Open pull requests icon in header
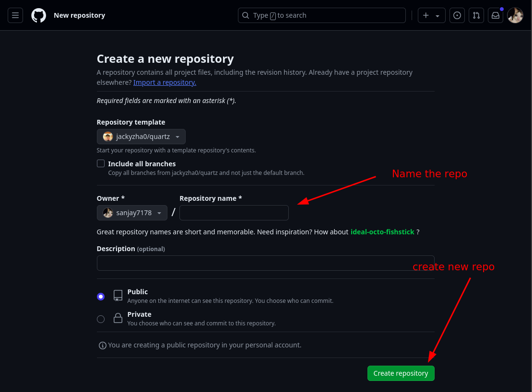This screenshot has width=532, height=392. 476,15
